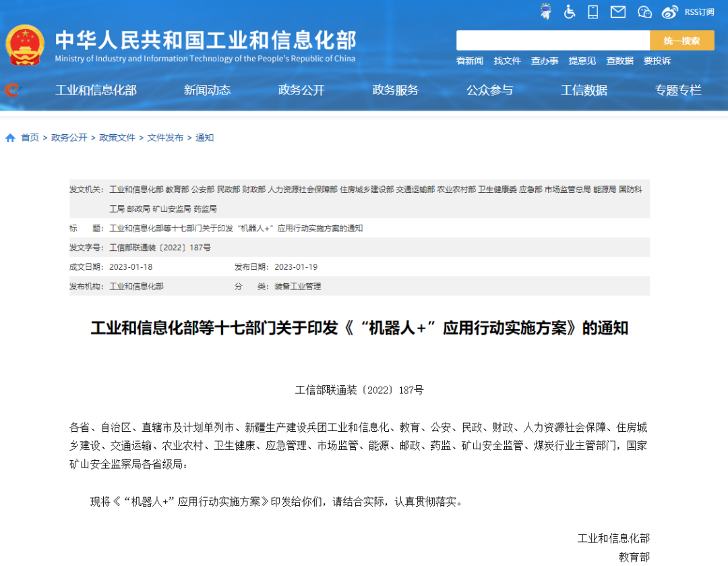
Task: Open the 专题专栏 navigation item
Action: [678, 90]
